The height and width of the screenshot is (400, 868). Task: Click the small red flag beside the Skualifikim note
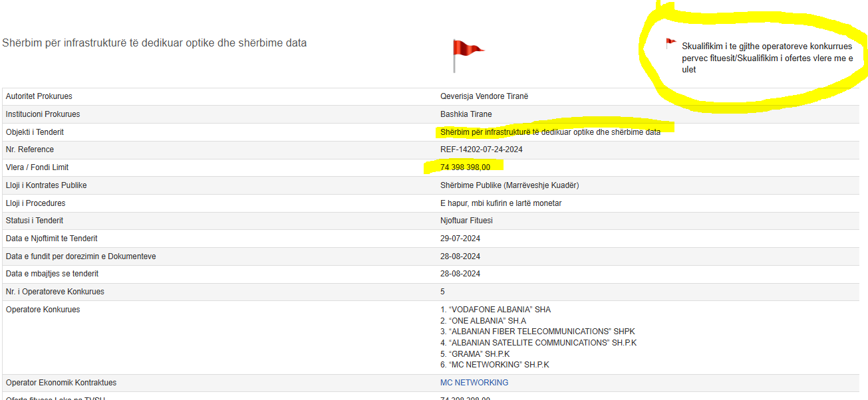(670, 44)
